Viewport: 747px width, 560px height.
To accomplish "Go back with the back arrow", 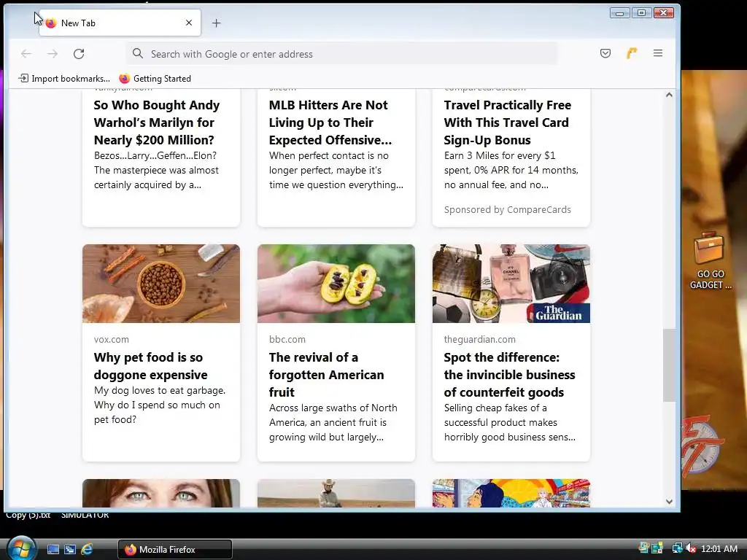I will (26, 54).
